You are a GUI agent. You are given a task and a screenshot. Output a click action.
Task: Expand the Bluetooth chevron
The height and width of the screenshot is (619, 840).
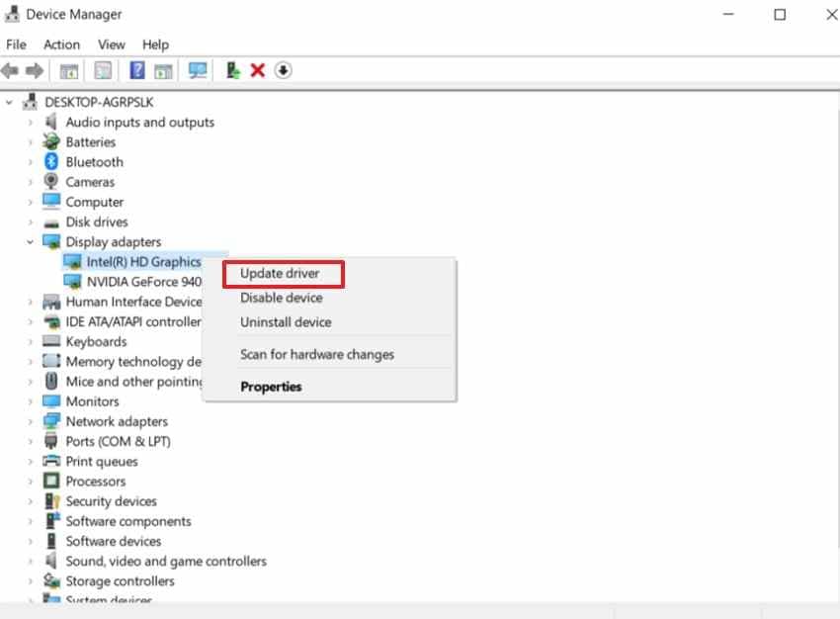[31, 162]
